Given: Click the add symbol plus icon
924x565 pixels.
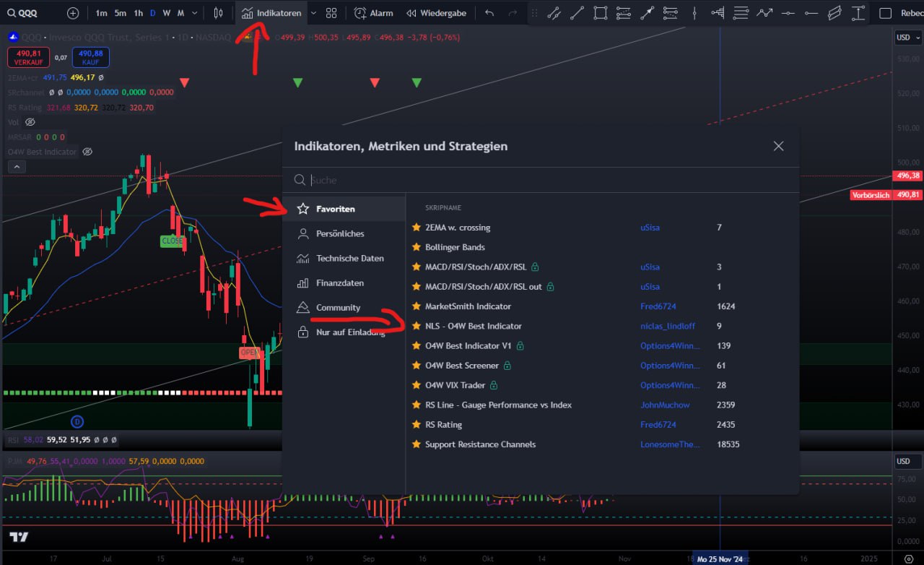Looking at the screenshot, I should coord(73,13).
